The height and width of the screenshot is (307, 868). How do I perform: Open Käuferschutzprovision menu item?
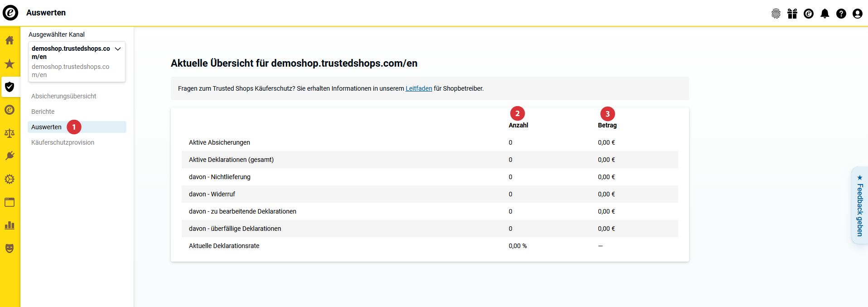coord(63,142)
